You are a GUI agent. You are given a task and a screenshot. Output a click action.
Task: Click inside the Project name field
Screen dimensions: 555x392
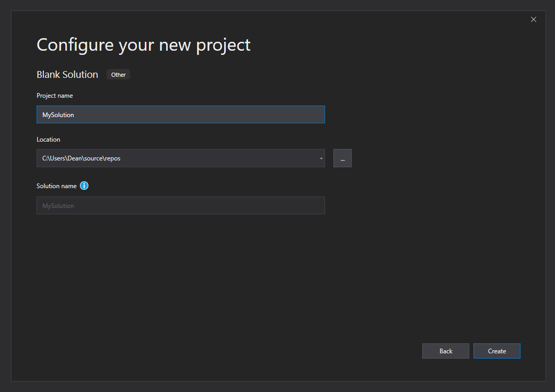click(x=180, y=114)
